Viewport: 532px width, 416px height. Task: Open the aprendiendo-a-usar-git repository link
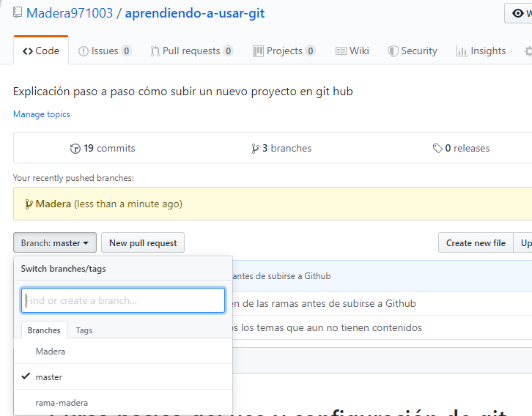(x=195, y=13)
